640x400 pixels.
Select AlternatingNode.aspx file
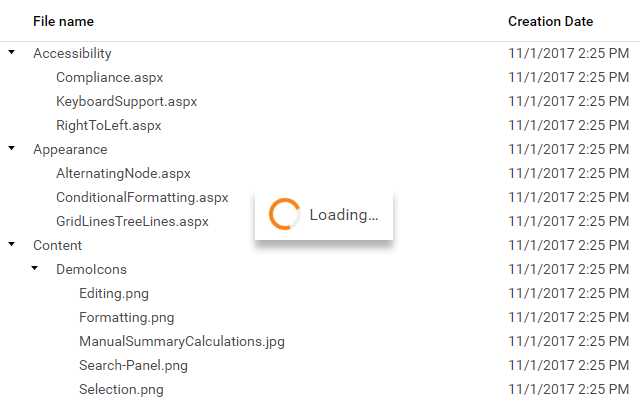123,173
